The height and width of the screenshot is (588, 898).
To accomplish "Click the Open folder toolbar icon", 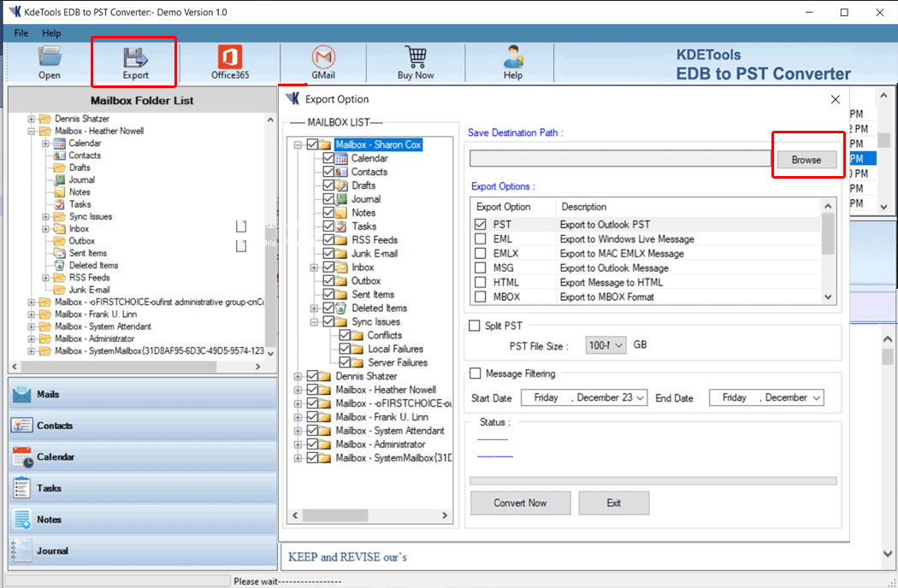I will pyautogui.click(x=49, y=58).
